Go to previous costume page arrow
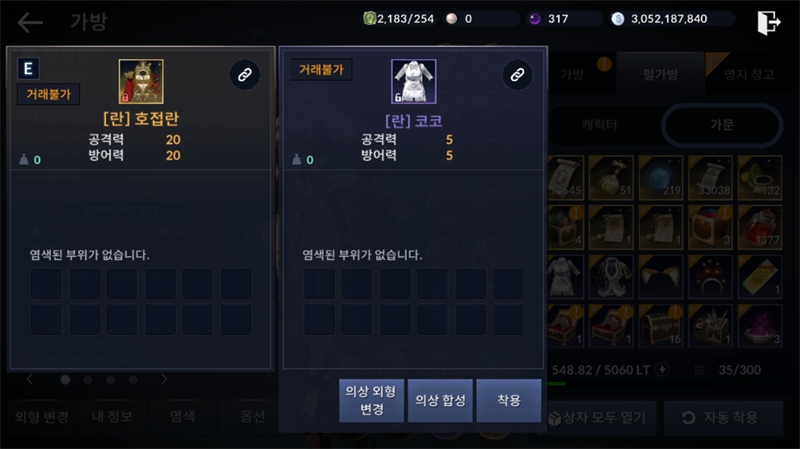Screen dimensions: 800x449 pyautogui.click(x=30, y=379)
